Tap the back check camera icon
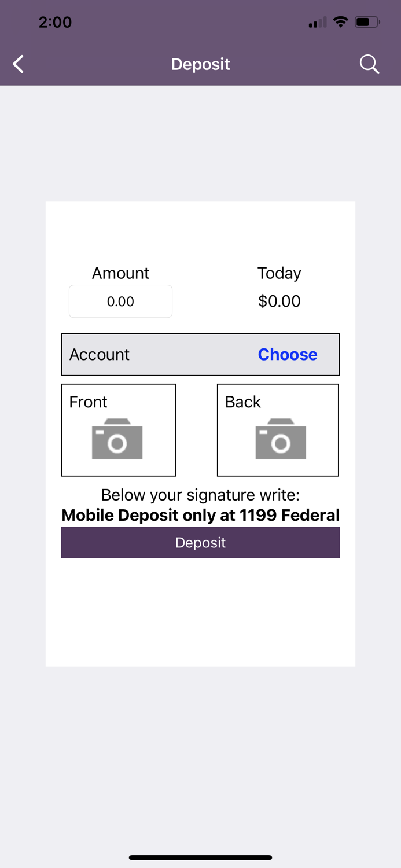The width and height of the screenshot is (401, 868). click(281, 439)
